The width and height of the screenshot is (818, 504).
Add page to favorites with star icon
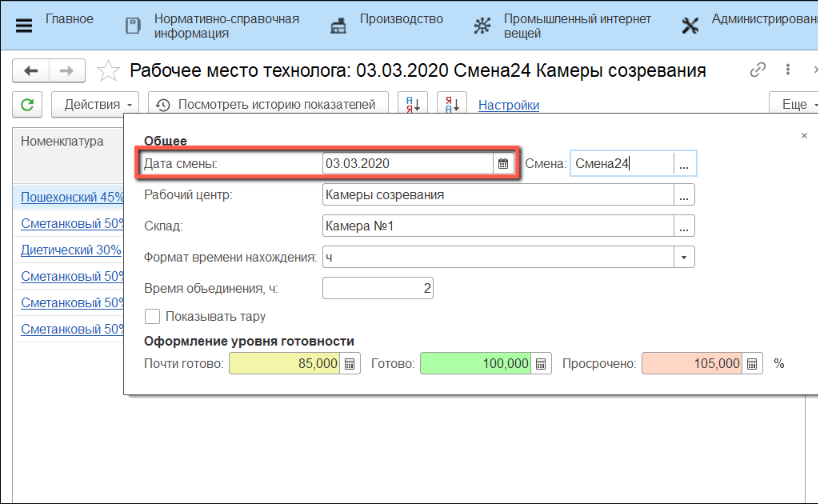[x=109, y=71]
